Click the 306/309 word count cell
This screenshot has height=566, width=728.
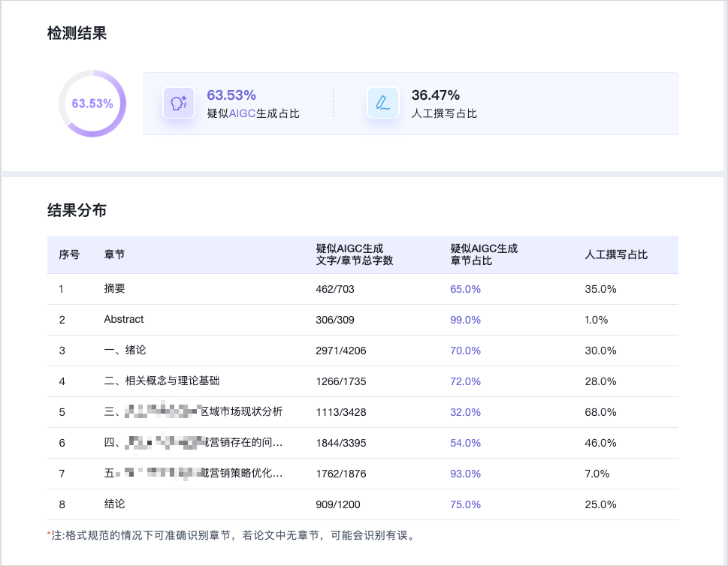click(x=335, y=320)
